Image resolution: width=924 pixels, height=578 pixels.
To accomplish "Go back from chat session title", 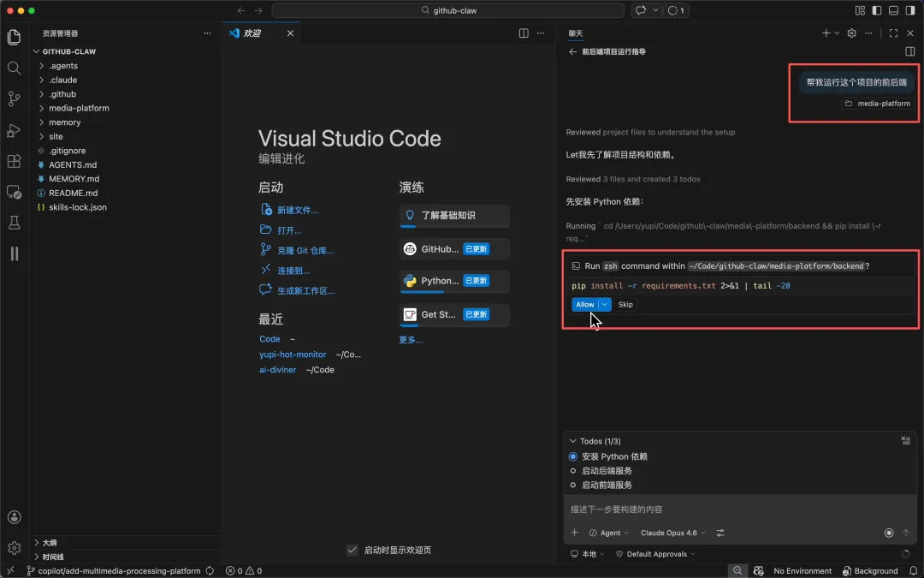I will coord(572,51).
